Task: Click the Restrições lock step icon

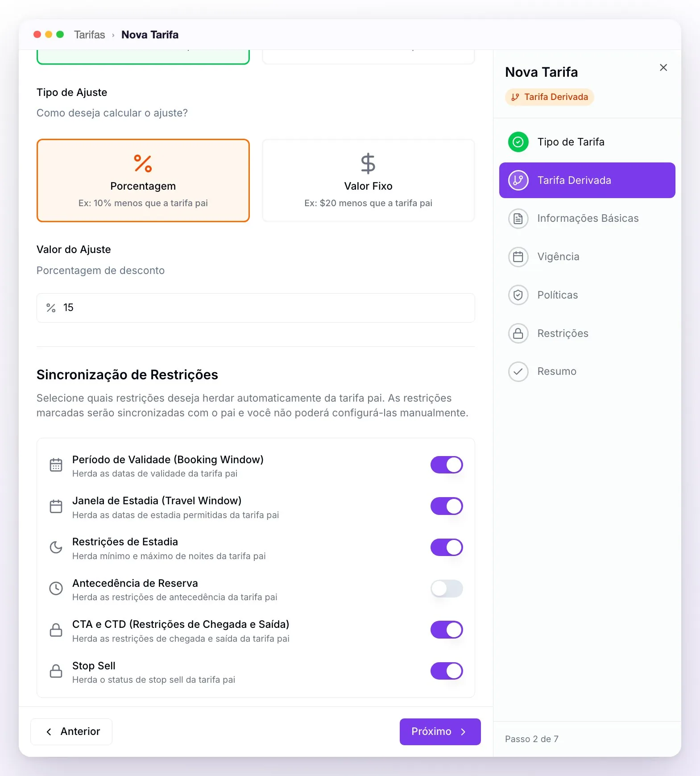Action: (518, 333)
